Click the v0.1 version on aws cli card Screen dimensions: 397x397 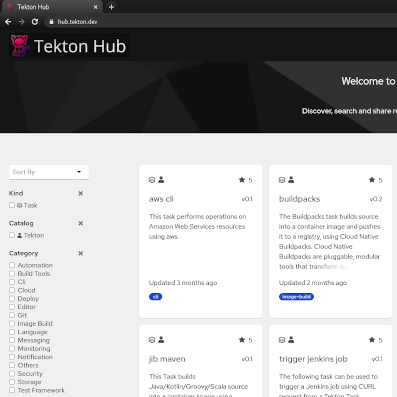(x=247, y=199)
